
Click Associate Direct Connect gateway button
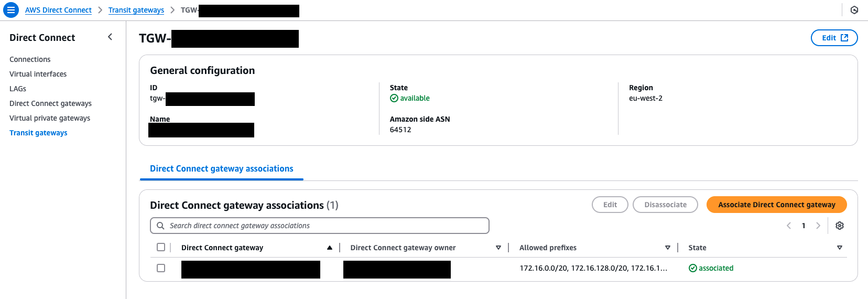pyautogui.click(x=776, y=205)
